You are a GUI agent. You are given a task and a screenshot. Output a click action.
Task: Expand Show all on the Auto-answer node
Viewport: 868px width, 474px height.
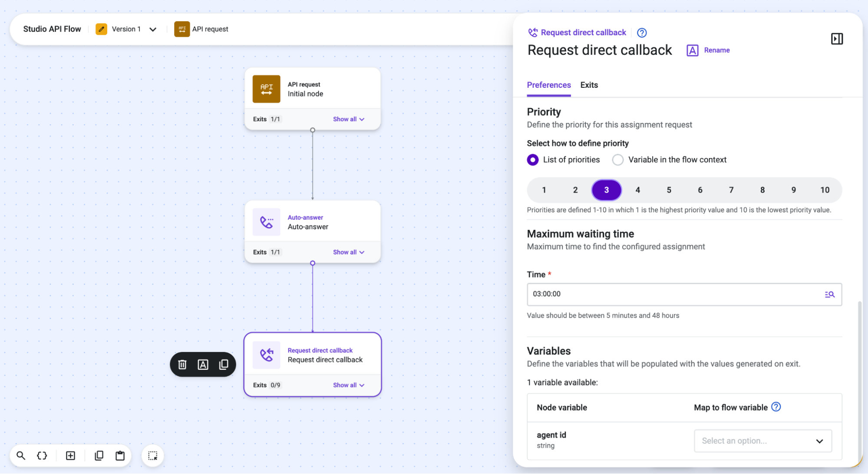tap(349, 252)
